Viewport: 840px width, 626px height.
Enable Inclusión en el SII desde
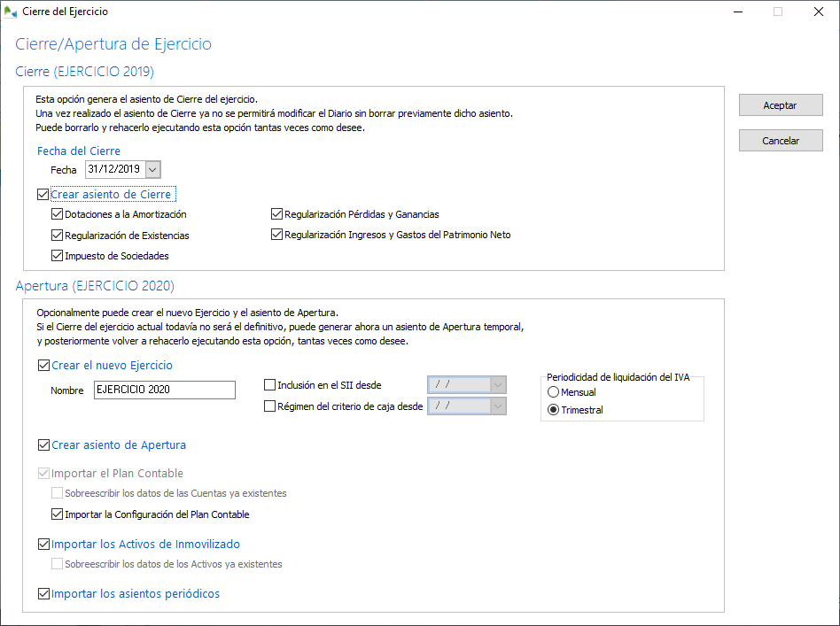coord(270,385)
